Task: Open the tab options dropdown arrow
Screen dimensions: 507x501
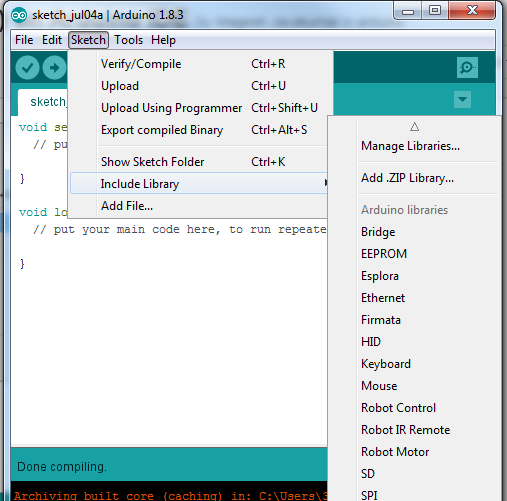Action: click(462, 99)
